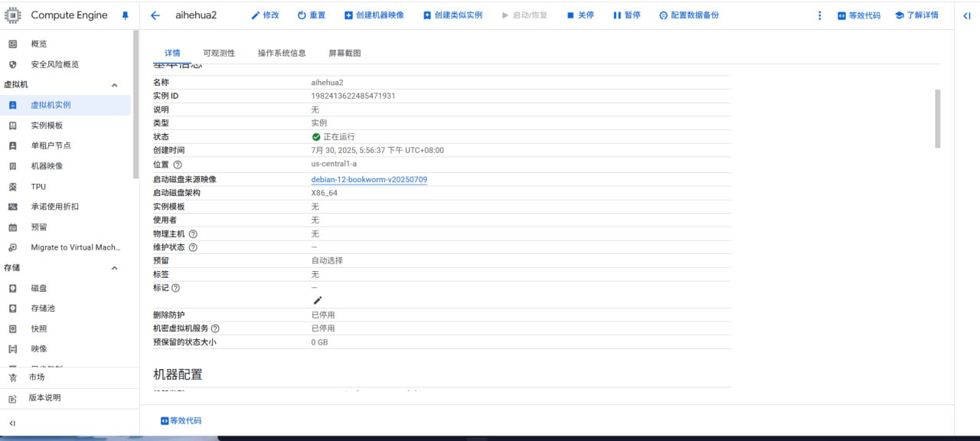The height and width of the screenshot is (441, 980).
Task: Click the help icon next to 维护状态
Action: coord(193,247)
